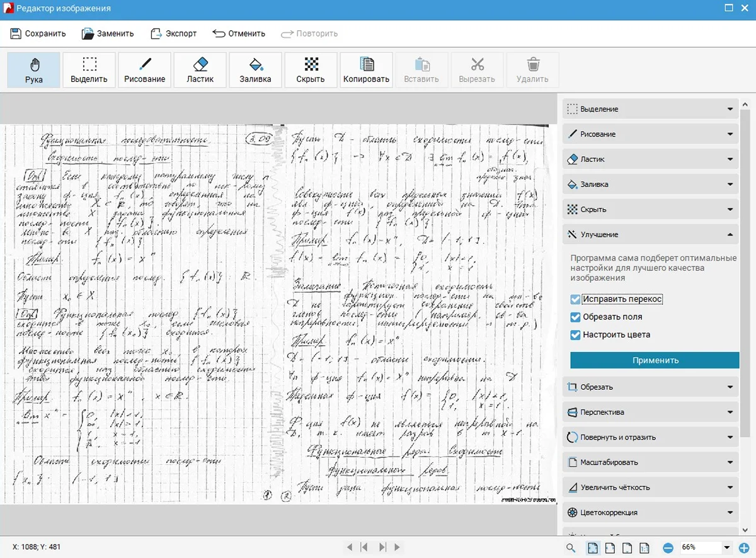Open Экспорт in the top menu
The width and height of the screenshot is (756, 558).
click(x=174, y=33)
